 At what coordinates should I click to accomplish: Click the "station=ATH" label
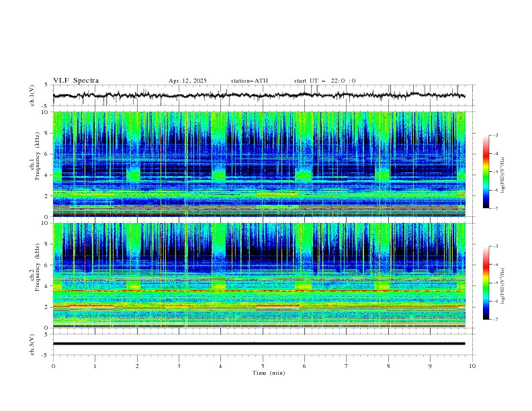[249, 81]
